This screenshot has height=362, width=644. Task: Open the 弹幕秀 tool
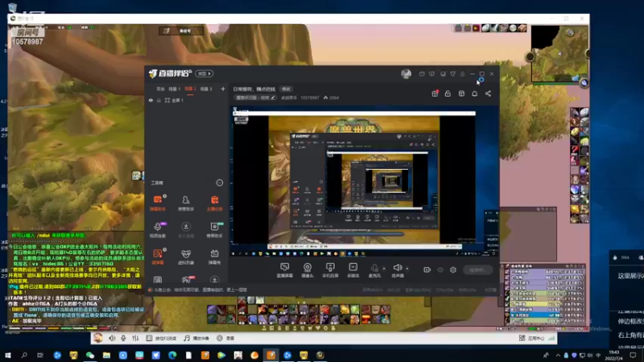[x=214, y=256]
